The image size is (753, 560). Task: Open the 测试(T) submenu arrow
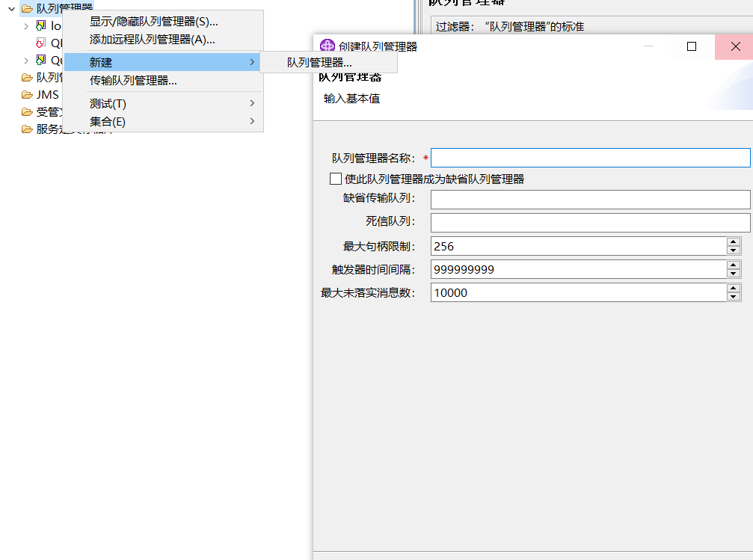point(252,103)
